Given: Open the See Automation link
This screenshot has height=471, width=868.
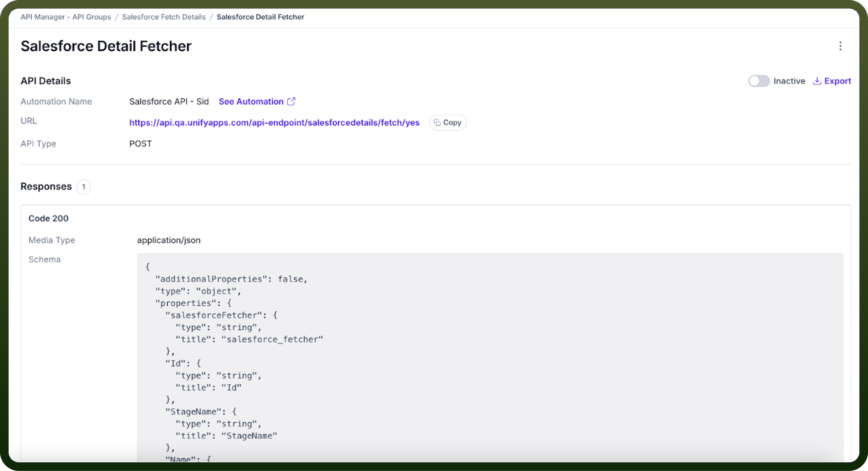Looking at the screenshot, I should (251, 101).
